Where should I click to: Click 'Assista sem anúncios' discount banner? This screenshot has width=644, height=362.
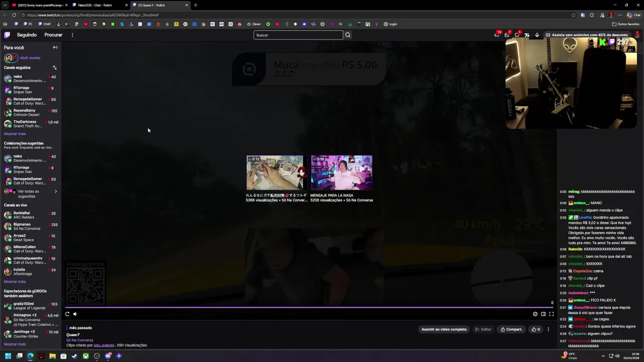pyautogui.click(x=587, y=35)
